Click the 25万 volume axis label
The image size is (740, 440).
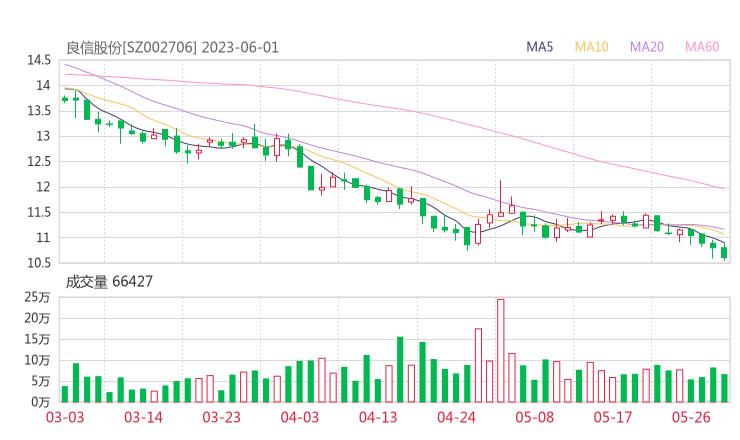pos(37,297)
